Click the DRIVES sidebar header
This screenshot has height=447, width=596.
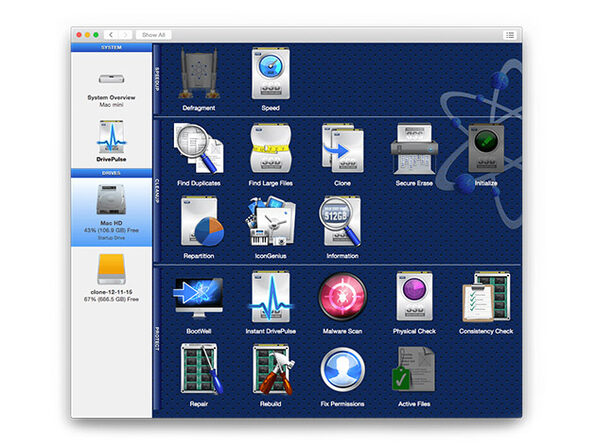coord(111,173)
